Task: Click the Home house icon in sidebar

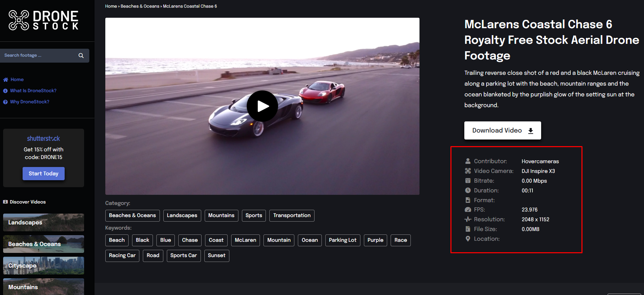Action: coord(6,80)
